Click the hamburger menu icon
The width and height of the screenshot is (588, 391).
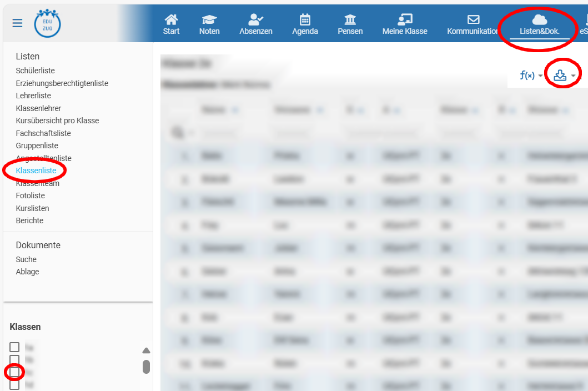18,23
